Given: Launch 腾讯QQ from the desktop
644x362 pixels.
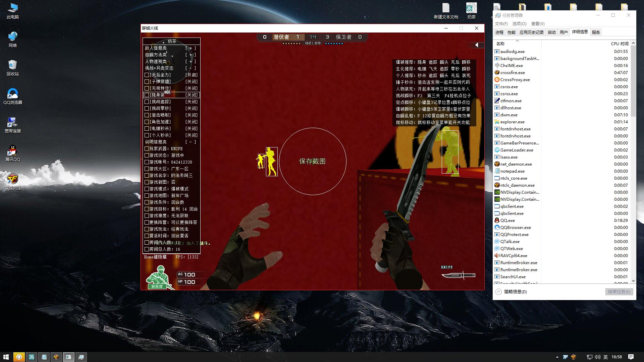Looking at the screenshot, I should tap(13, 153).
